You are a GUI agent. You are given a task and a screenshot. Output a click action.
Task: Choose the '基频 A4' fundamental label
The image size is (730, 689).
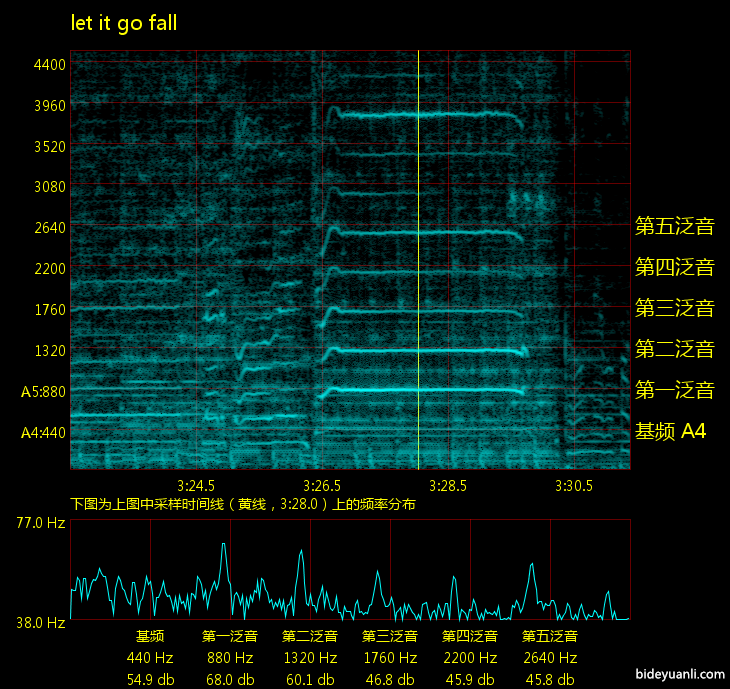671,432
